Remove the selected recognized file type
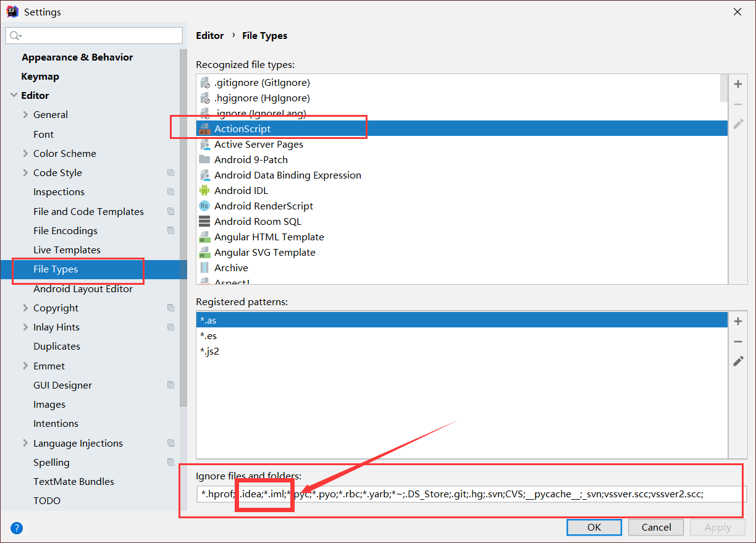The image size is (756, 543). coord(738,104)
